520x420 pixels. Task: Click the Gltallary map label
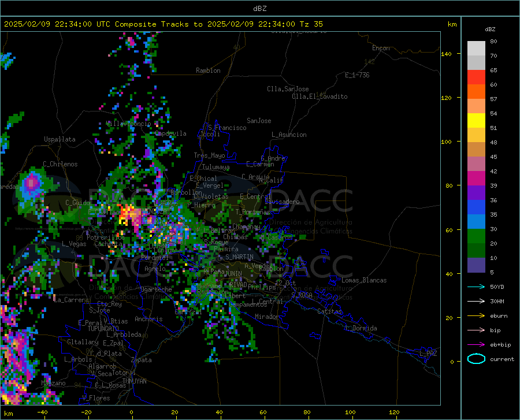click(83, 342)
